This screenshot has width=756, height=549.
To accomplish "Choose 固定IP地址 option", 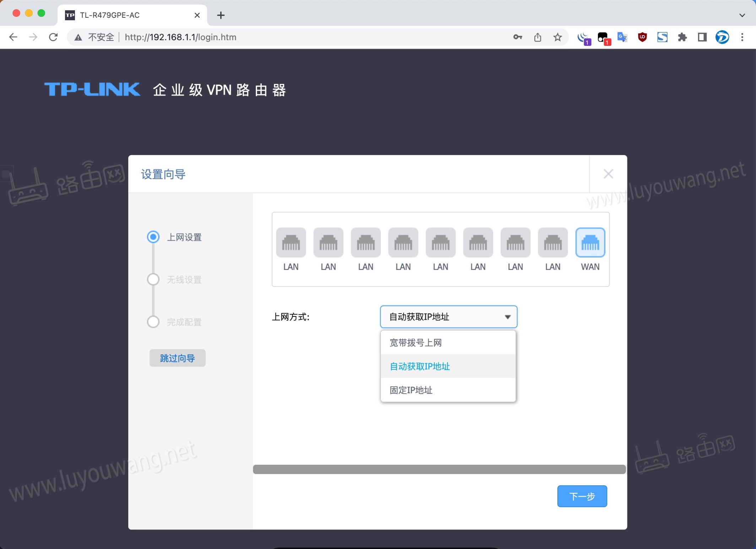I will 448,390.
